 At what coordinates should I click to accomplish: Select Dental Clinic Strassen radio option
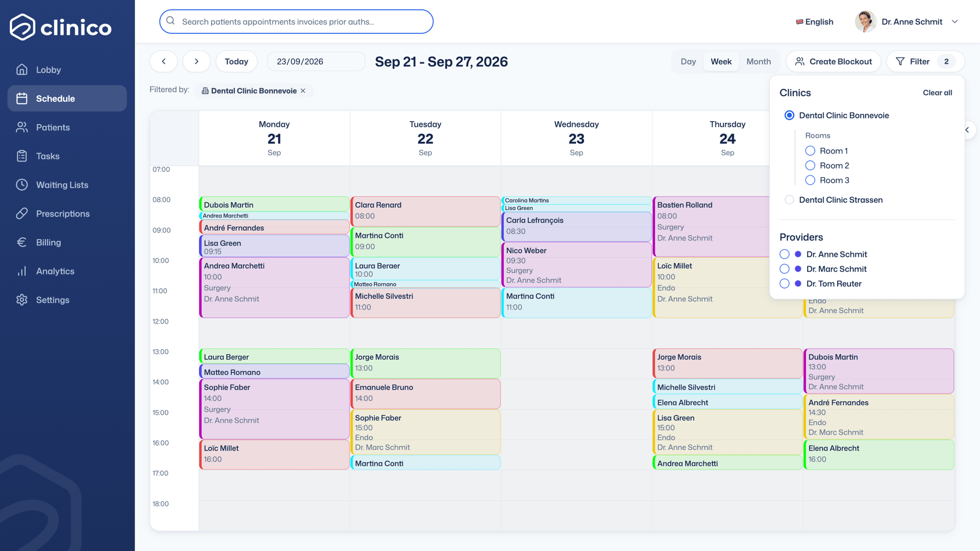pyautogui.click(x=789, y=200)
